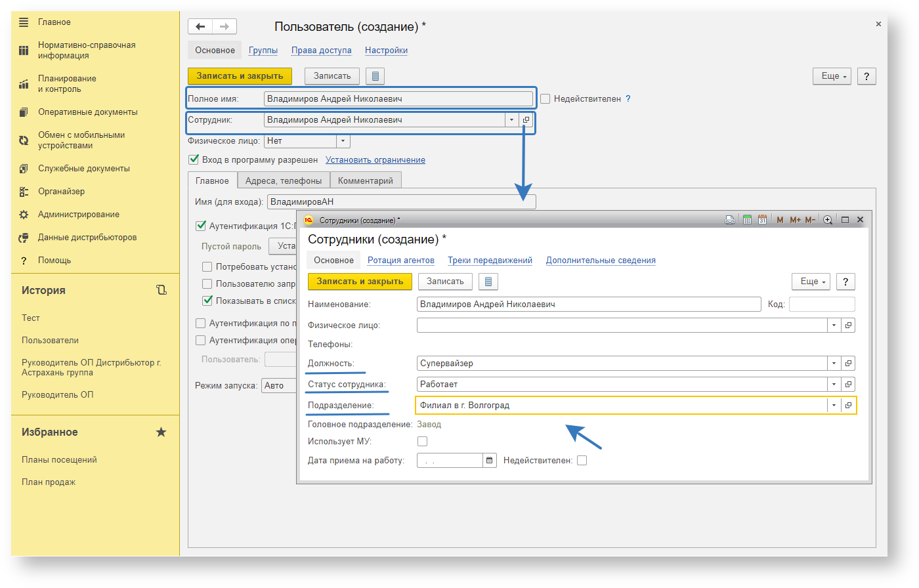Toggle Аутентификация операционной системы checkbox
This screenshot has height=588, width=919.
[x=201, y=340]
